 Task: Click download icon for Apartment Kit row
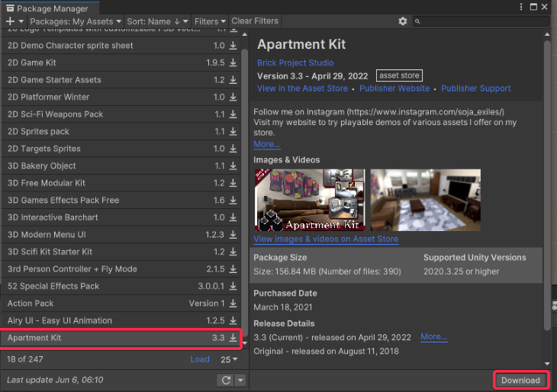(x=233, y=338)
